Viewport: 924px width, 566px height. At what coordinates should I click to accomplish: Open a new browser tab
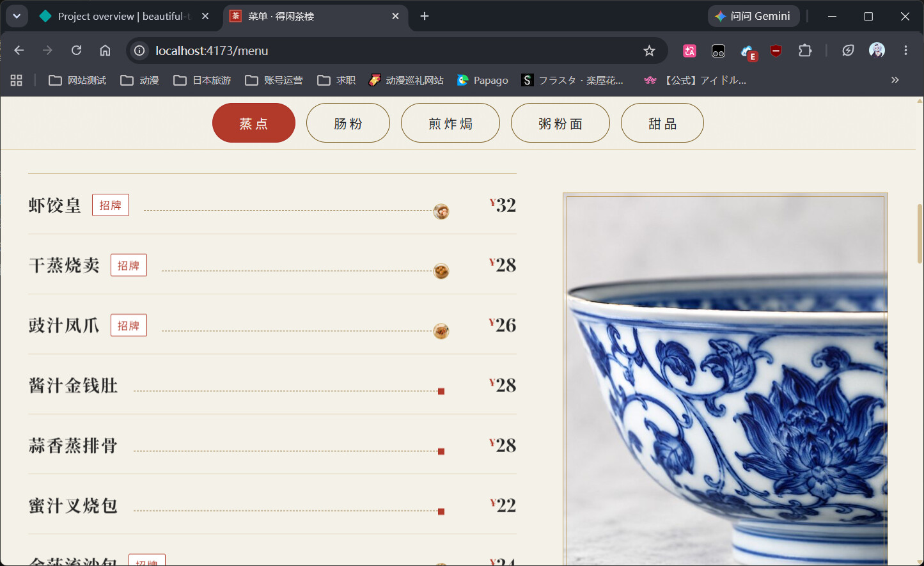coord(425,16)
